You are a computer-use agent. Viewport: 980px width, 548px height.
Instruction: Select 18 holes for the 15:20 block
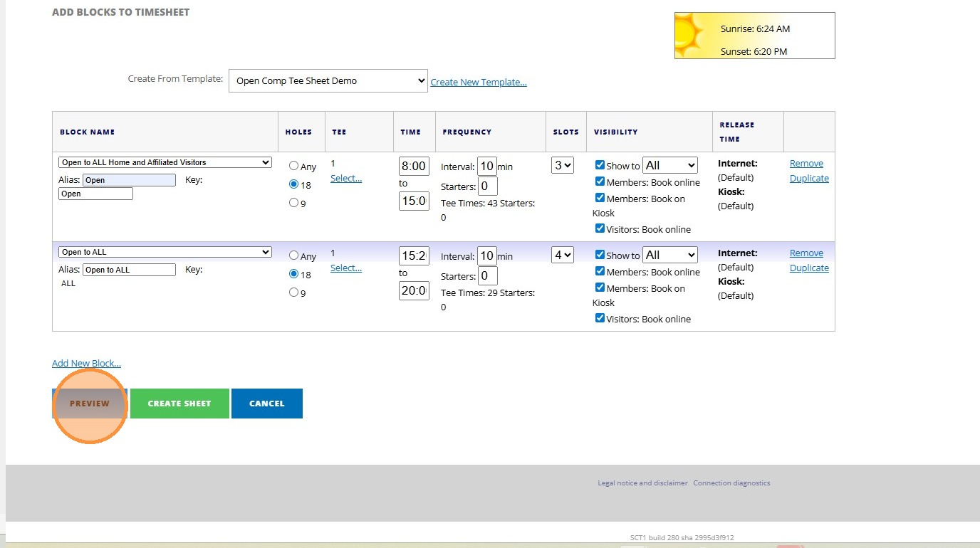[293, 274]
